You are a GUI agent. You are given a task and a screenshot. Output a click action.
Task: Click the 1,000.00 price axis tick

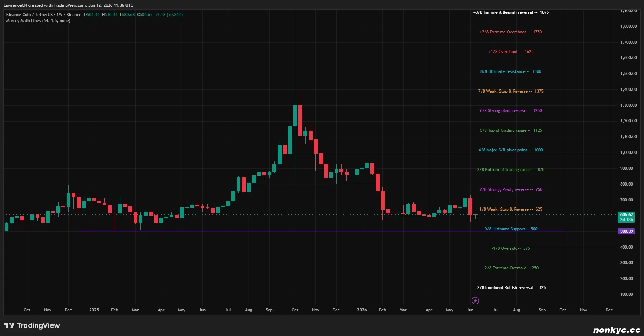click(628, 153)
